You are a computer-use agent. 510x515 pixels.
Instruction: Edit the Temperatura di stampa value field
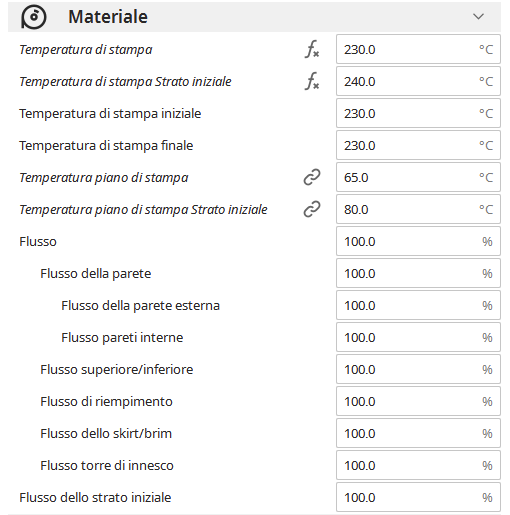click(418, 49)
